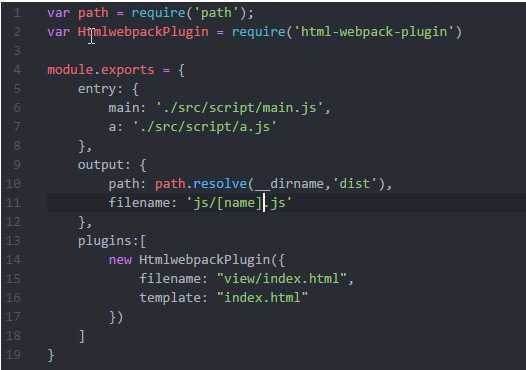Click the resolve method on line 10
This screenshot has width=526, height=370.
220,184
